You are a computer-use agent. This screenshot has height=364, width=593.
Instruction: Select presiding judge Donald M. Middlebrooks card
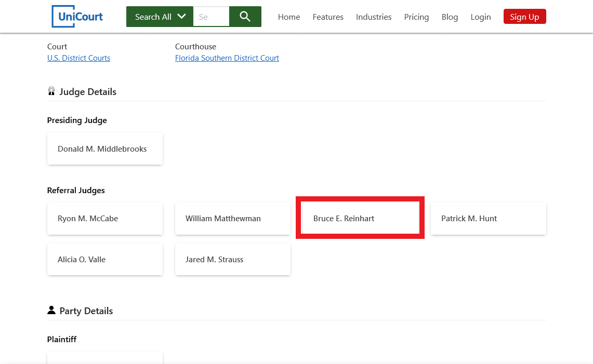pyautogui.click(x=105, y=149)
